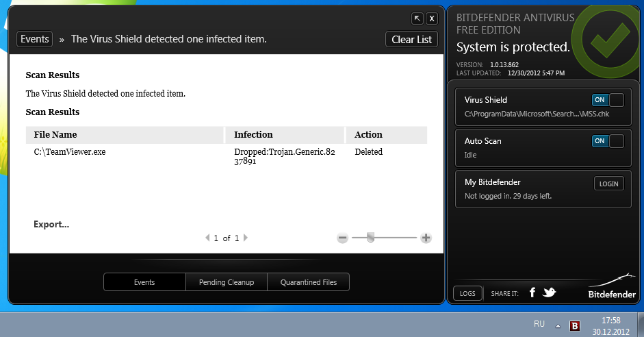Viewport: 644px width, 337px height.
Task: Click the Bitdefender logo
Action: (612, 286)
